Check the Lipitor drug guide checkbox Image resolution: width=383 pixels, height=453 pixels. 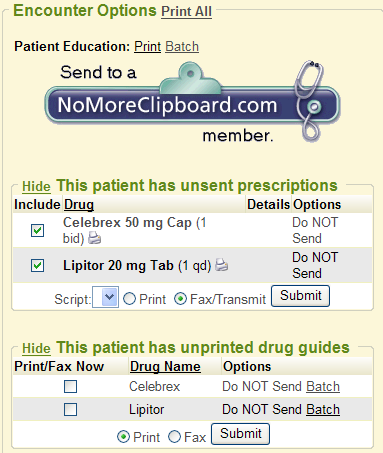pyautogui.click(x=70, y=409)
